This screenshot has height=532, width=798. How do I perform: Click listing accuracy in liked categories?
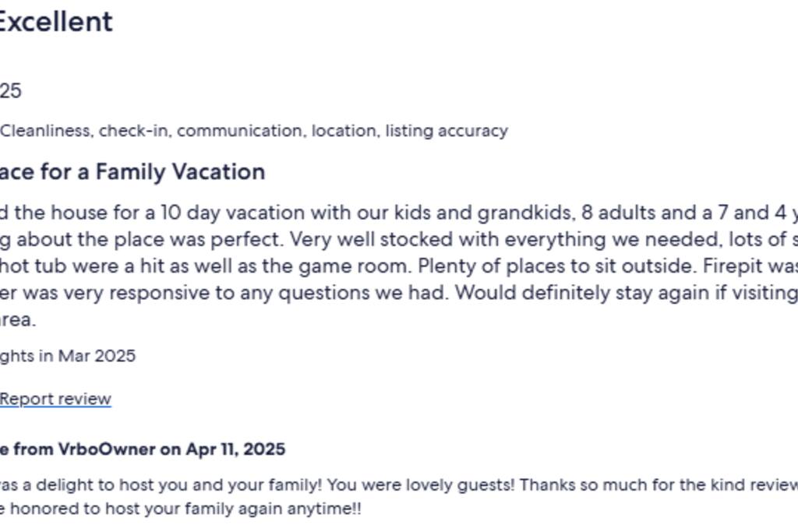click(x=447, y=131)
